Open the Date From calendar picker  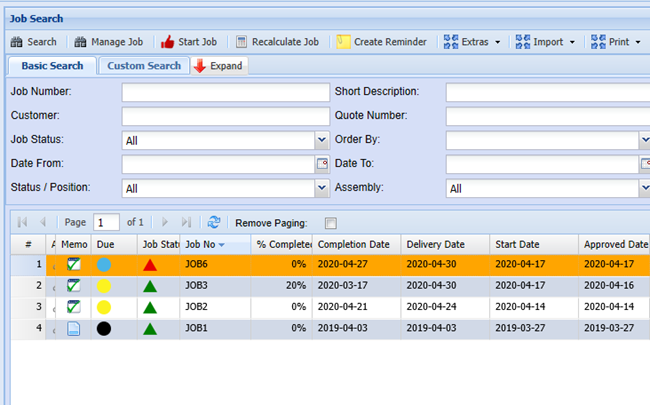[322, 164]
